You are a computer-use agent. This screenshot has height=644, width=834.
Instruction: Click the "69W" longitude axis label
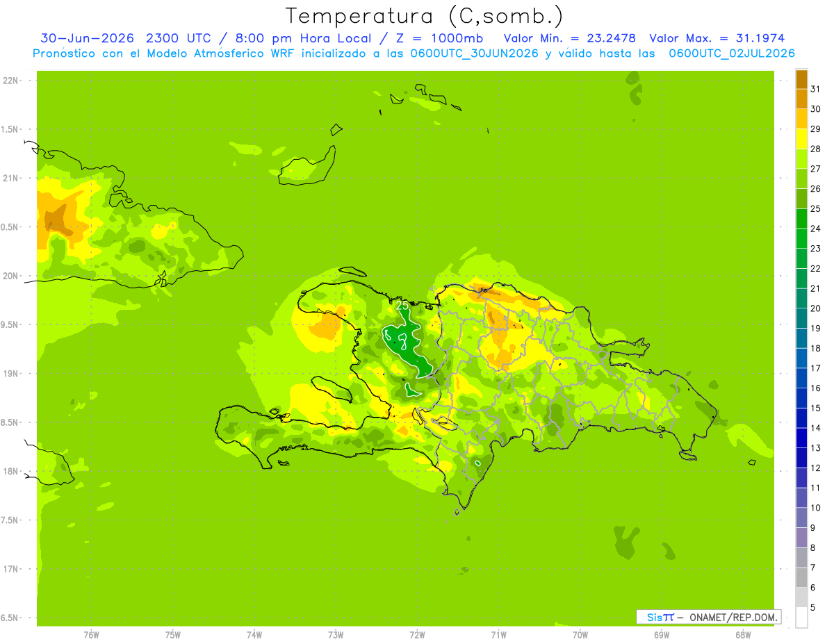(x=662, y=635)
